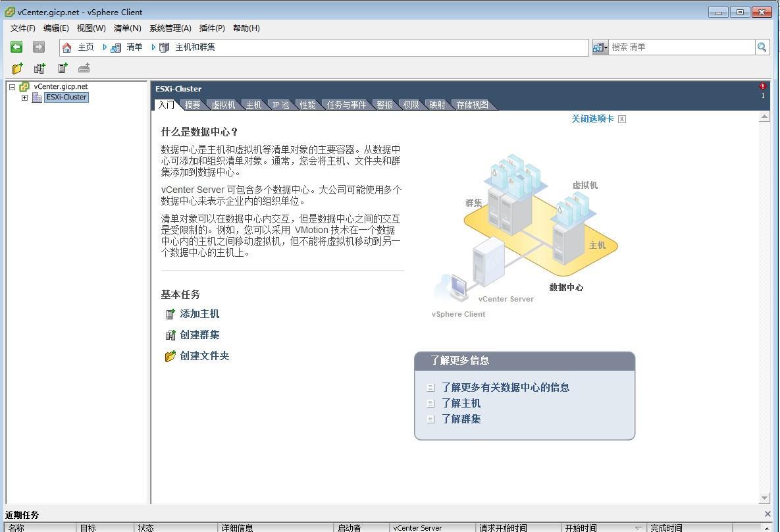Click sort arrow in 开始时间 column
Screen dimensions: 780x532
(638, 527)
